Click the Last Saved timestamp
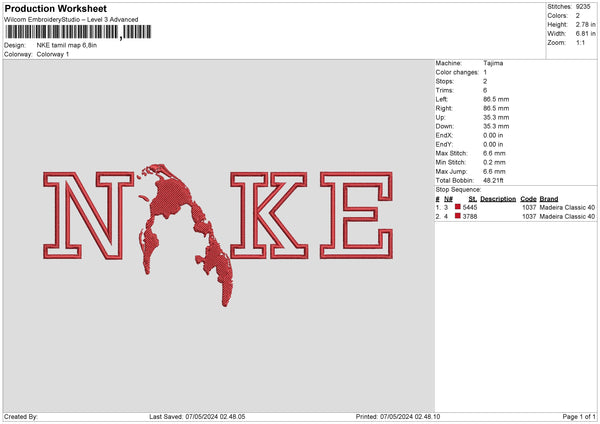This screenshot has height=424, width=600. (x=197, y=417)
